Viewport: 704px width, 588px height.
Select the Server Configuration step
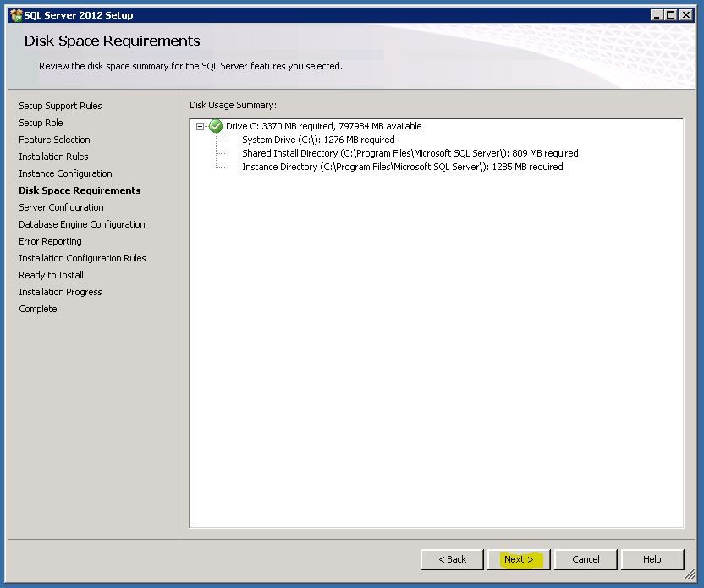(x=61, y=207)
